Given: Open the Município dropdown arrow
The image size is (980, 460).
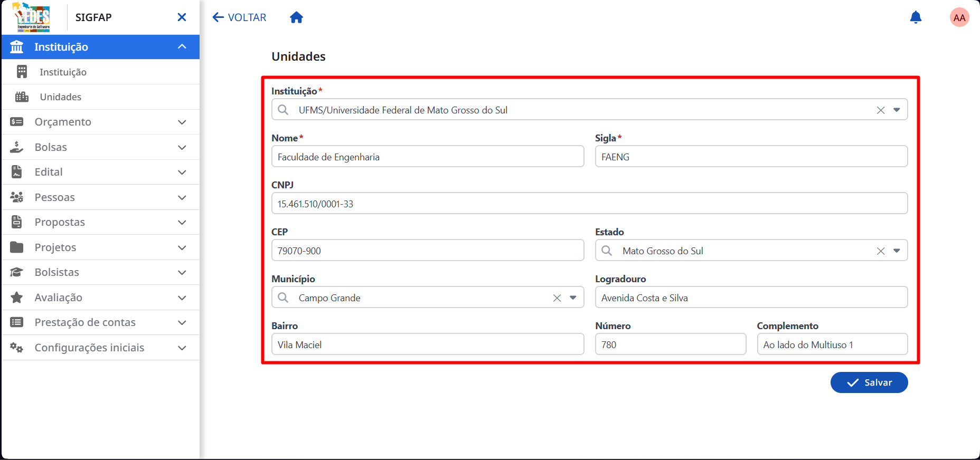Looking at the screenshot, I should coord(573,298).
